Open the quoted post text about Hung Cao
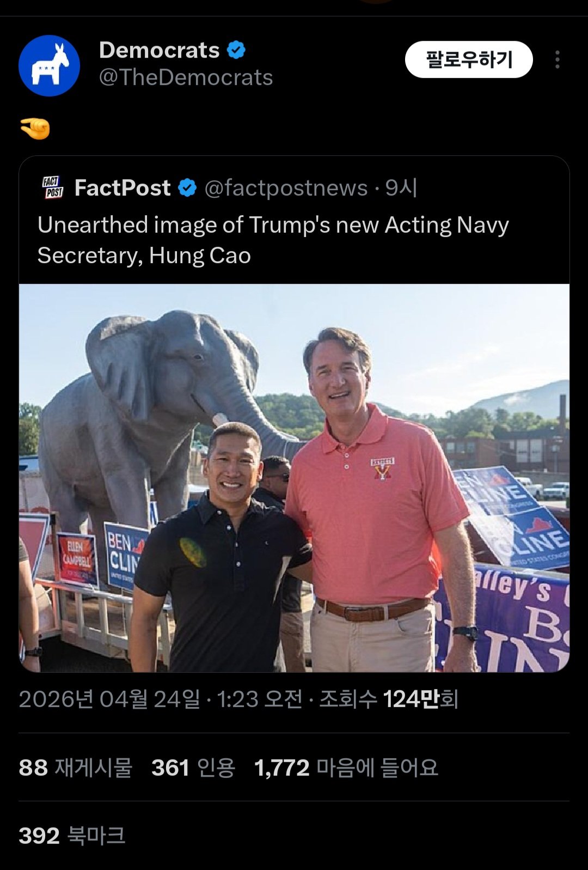The height and width of the screenshot is (870, 588). pos(272,240)
